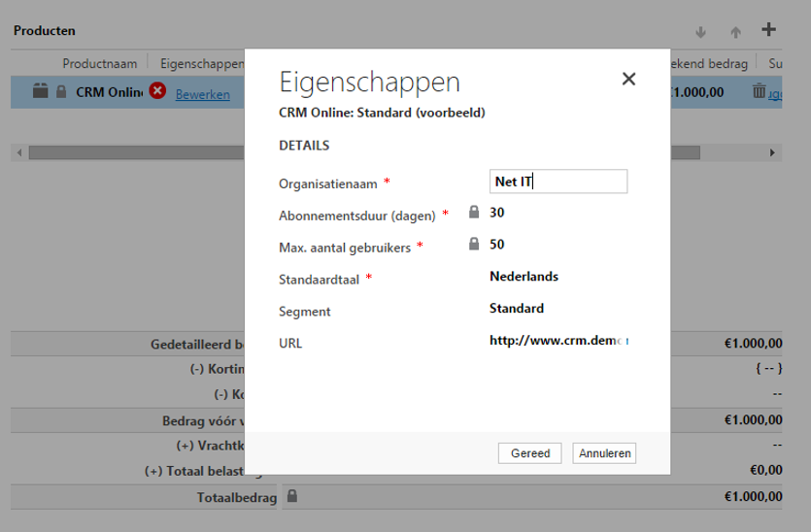The image size is (811, 532).
Task: Delete the product row using trash icon
Action: [x=759, y=92]
